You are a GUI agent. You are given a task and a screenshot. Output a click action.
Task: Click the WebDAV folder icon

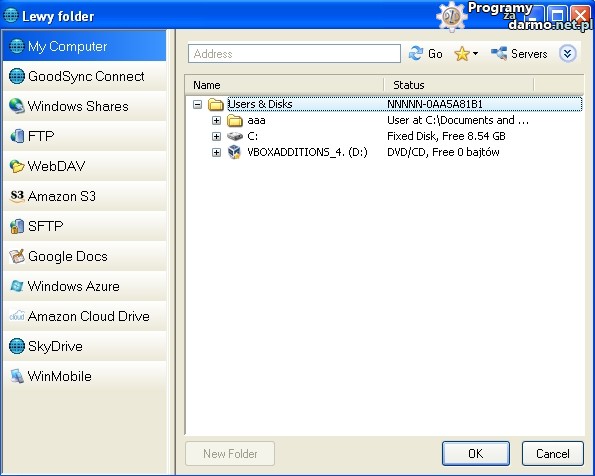[17, 166]
